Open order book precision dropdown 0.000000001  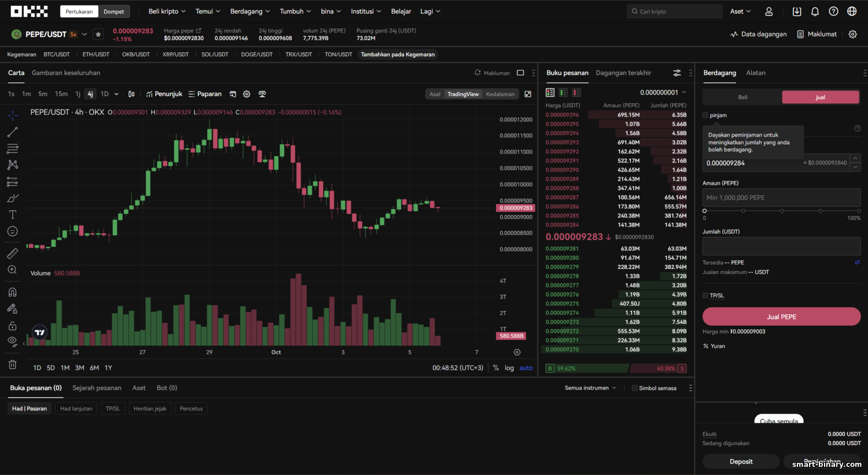663,93
